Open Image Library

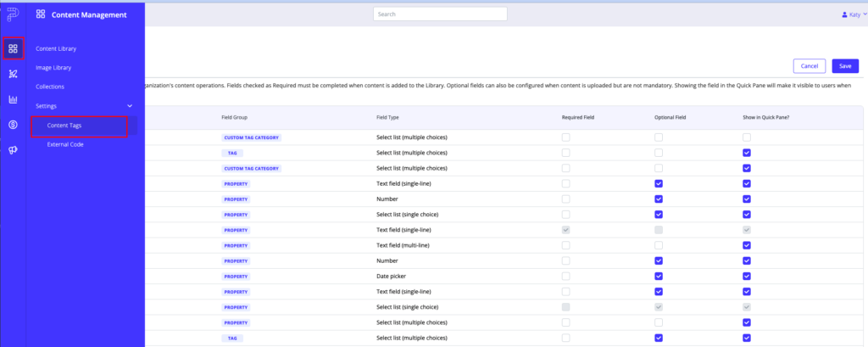53,68
